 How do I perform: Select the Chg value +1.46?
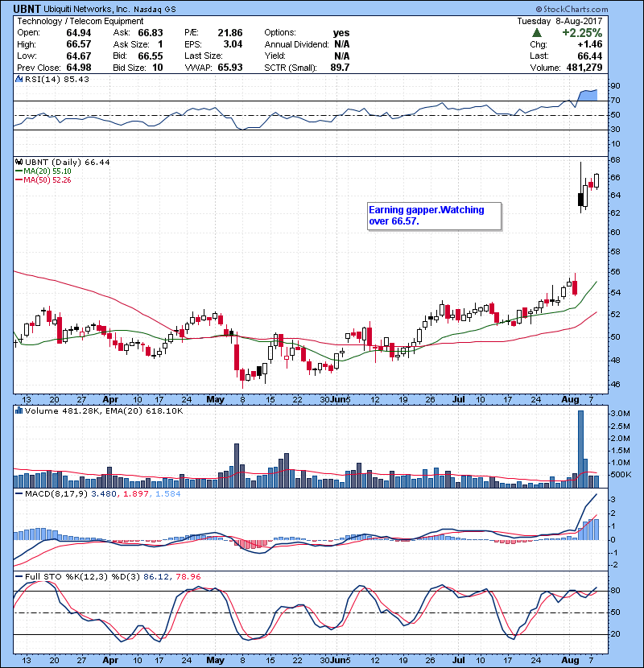click(590, 44)
